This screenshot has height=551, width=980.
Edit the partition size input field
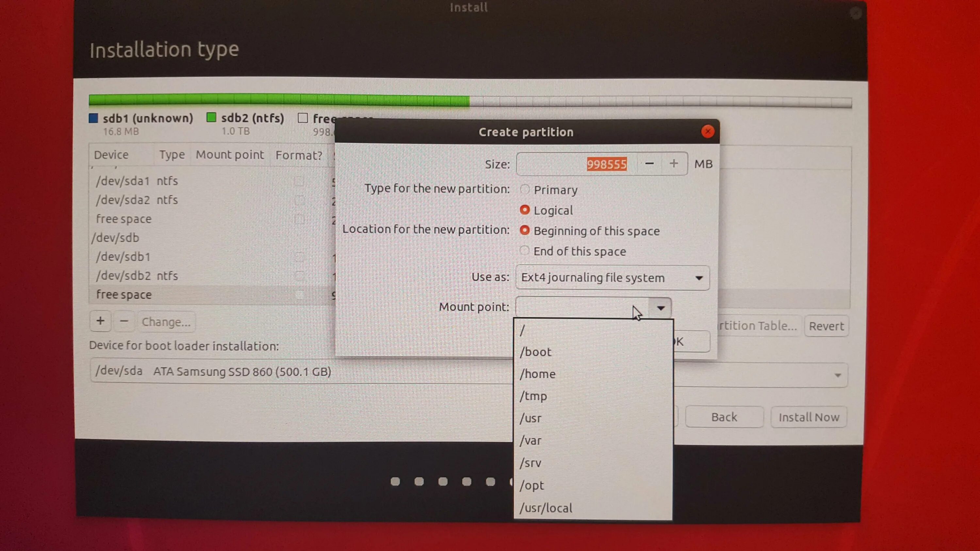pos(576,164)
